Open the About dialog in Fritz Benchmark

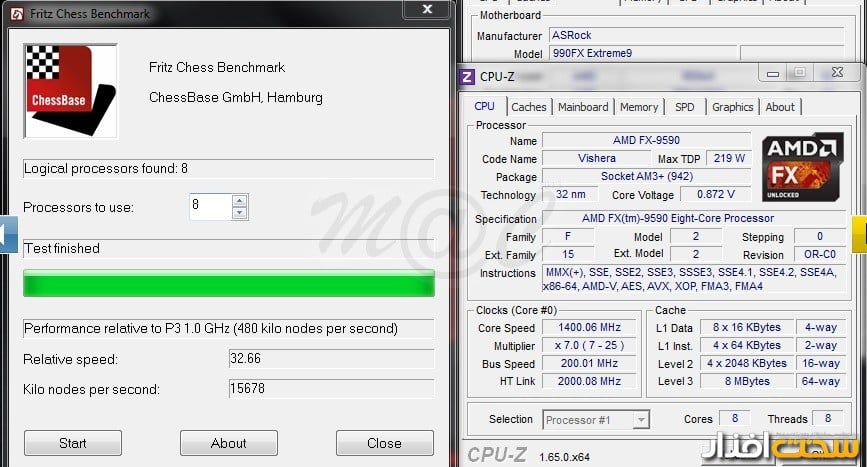click(x=229, y=443)
